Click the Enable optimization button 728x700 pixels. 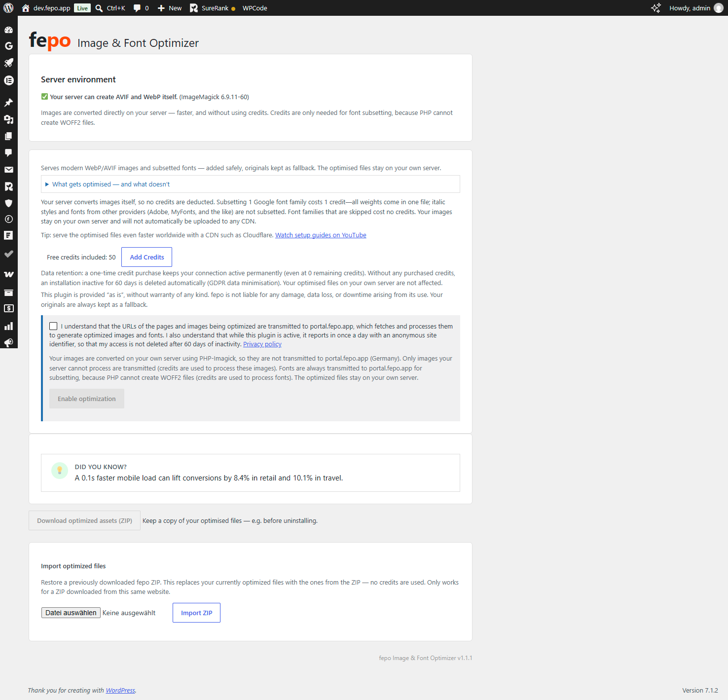pyautogui.click(x=87, y=399)
